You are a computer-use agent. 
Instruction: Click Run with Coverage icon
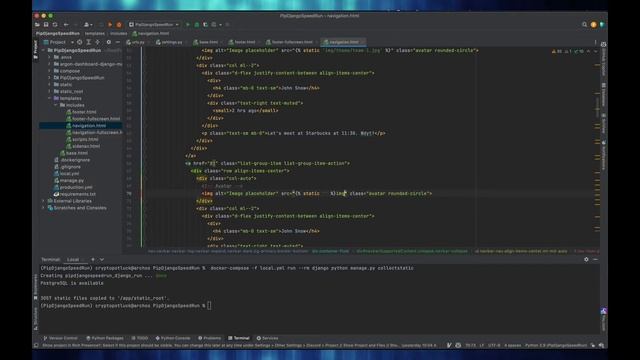pos(205,24)
